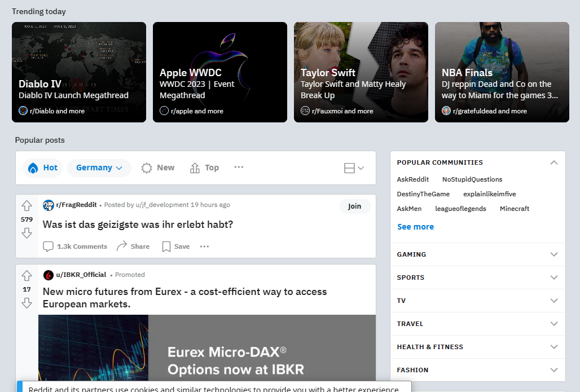The height and width of the screenshot is (392, 580).
Task: Open the Eurex micro futures promoted post title
Action: pyautogui.click(x=185, y=298)
